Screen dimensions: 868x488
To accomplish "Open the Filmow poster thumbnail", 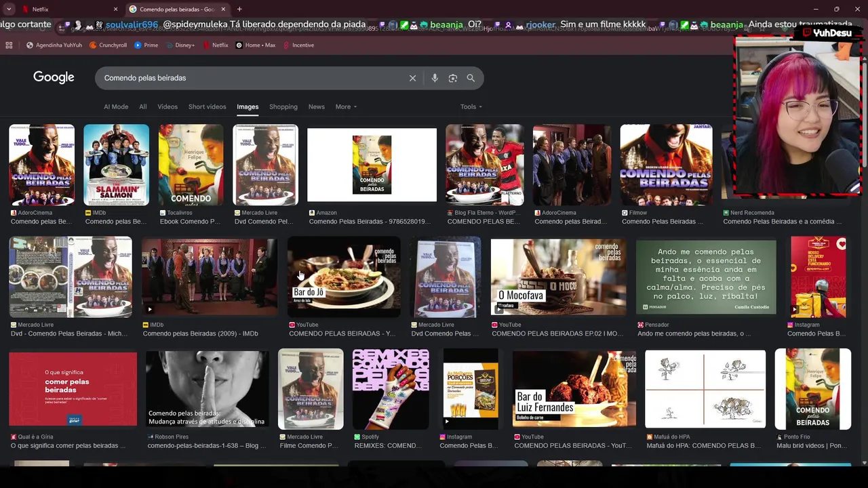I will (667, 165).
